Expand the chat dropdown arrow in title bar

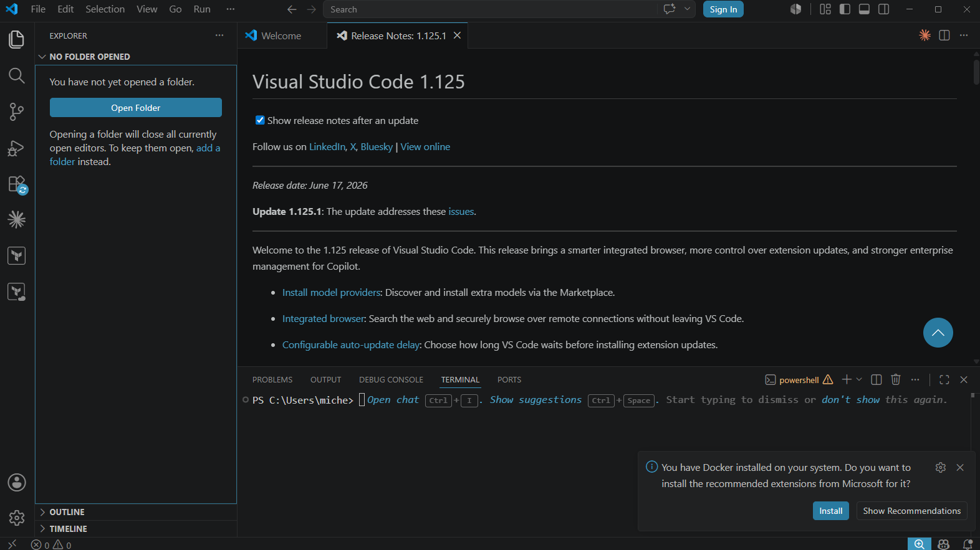coord(687,9)
